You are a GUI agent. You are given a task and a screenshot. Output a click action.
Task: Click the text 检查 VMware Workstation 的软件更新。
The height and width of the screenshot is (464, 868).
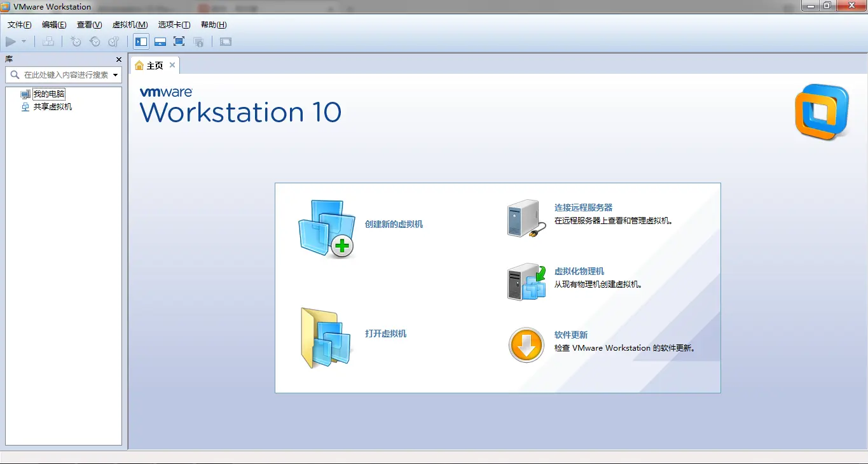(x=625, y=348)
